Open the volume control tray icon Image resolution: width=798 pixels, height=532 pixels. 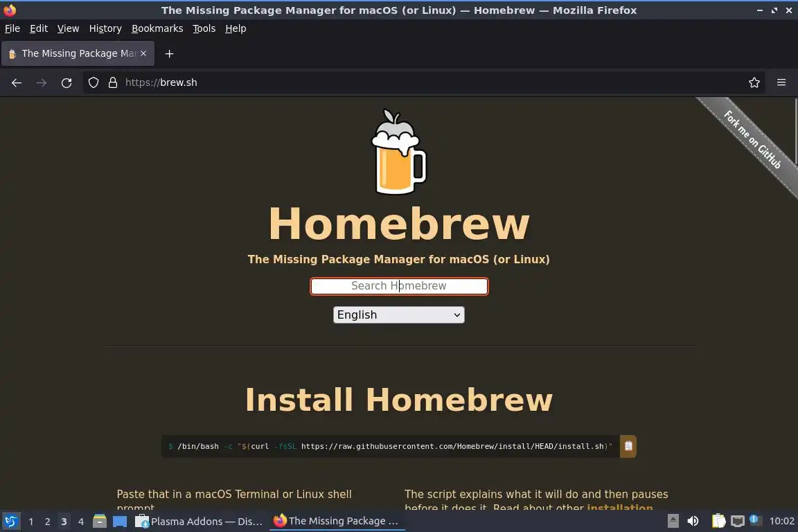[x=693, y=521]
